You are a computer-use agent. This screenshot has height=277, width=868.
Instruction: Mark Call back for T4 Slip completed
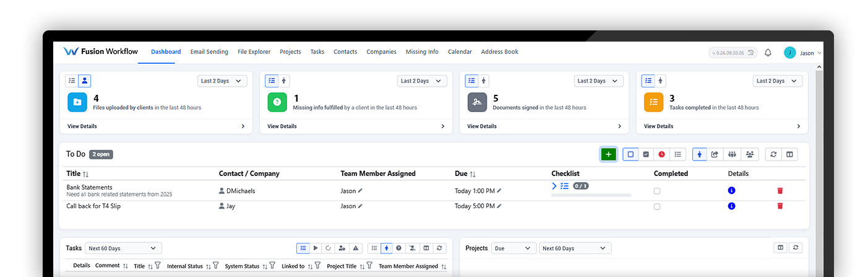pyautogui.click(x=657, y=206)
